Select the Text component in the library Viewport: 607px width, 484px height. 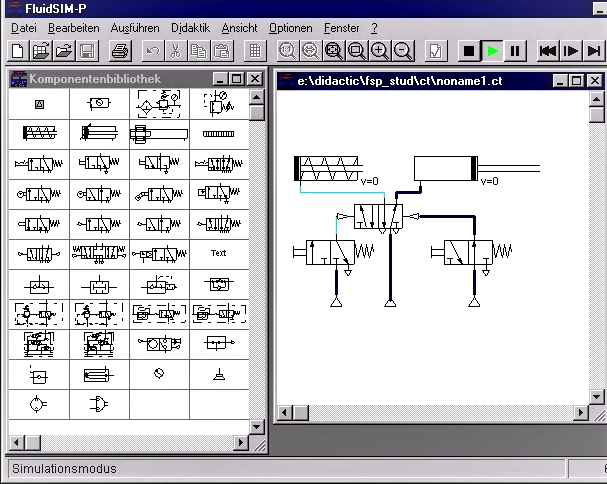tap(219, 253)
